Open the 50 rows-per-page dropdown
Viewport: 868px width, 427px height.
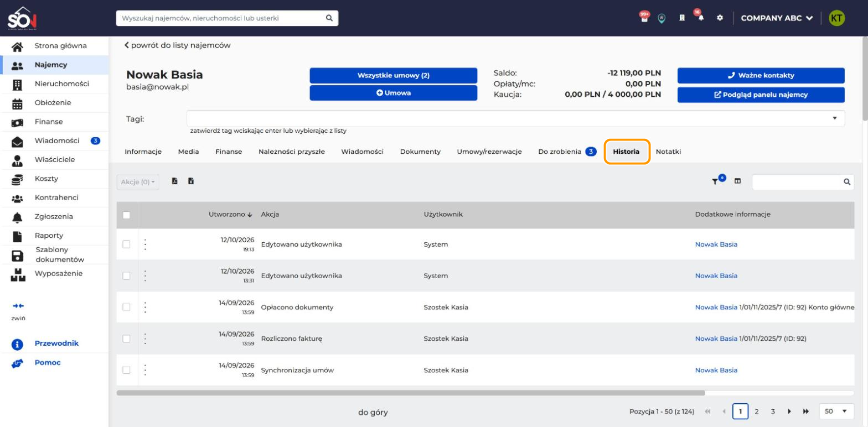pyautogui.click(x=836, y=412)
